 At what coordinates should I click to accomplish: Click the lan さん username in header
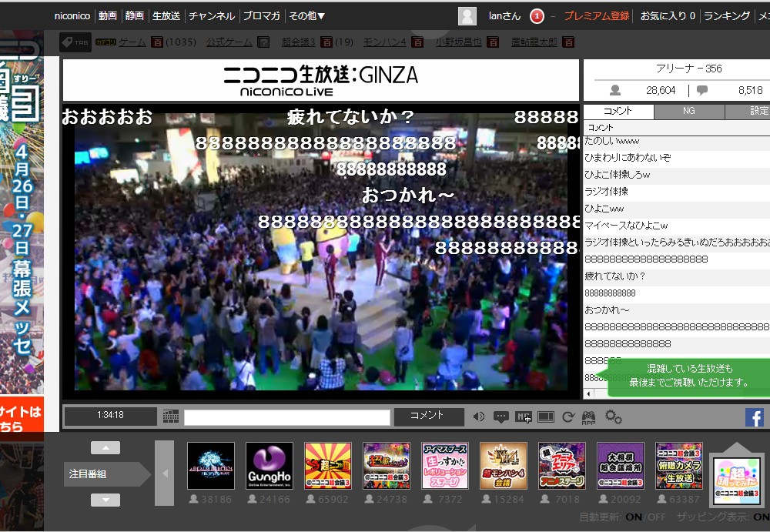pos(504,15)
